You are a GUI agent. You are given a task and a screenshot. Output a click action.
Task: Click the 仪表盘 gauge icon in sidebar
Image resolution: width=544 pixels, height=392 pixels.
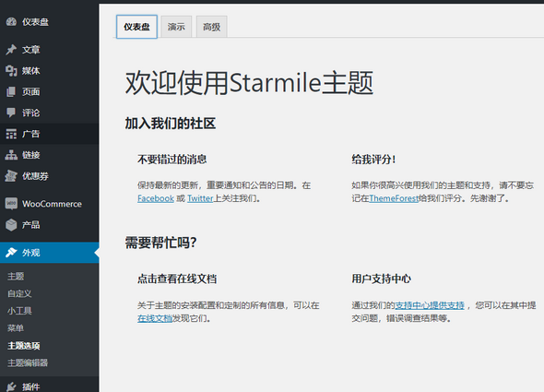(x=11, y=22)
